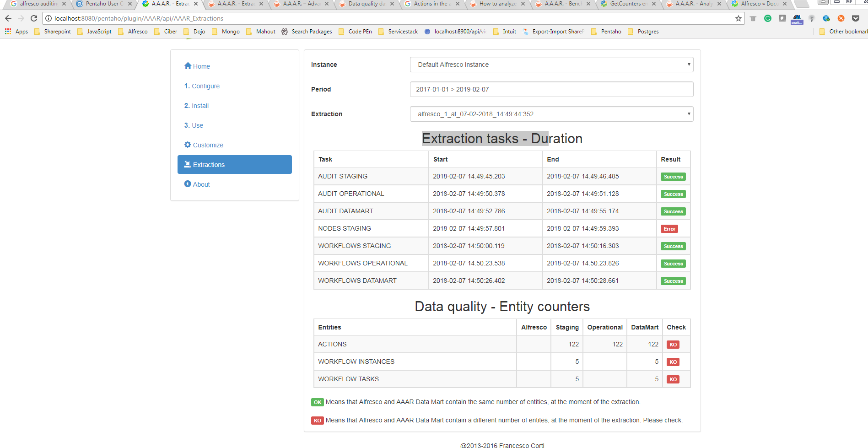The image size is (868, 448).
Task: Click the Period date range field
Action: [x=551, y=89]
